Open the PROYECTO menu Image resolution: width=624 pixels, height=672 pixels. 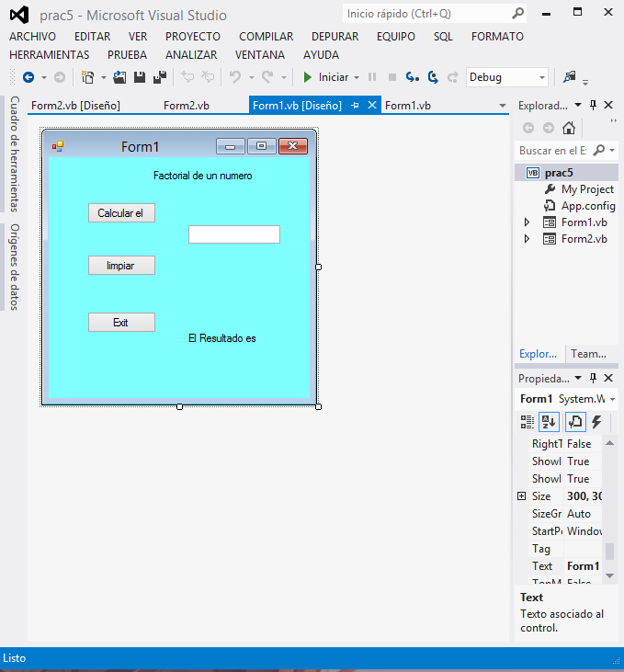tap(193, 37)
